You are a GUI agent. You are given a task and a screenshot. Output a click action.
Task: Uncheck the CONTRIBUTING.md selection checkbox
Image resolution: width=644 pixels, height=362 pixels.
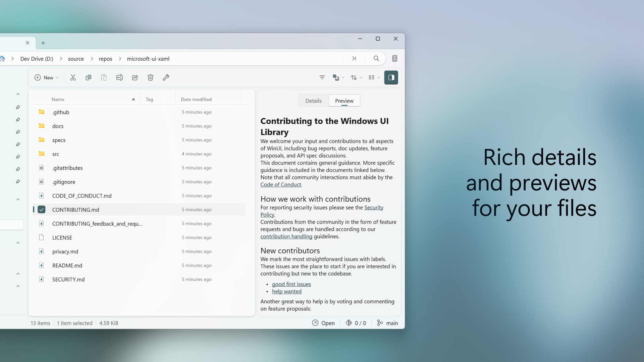pyautogui.click(x=42, y=209)
